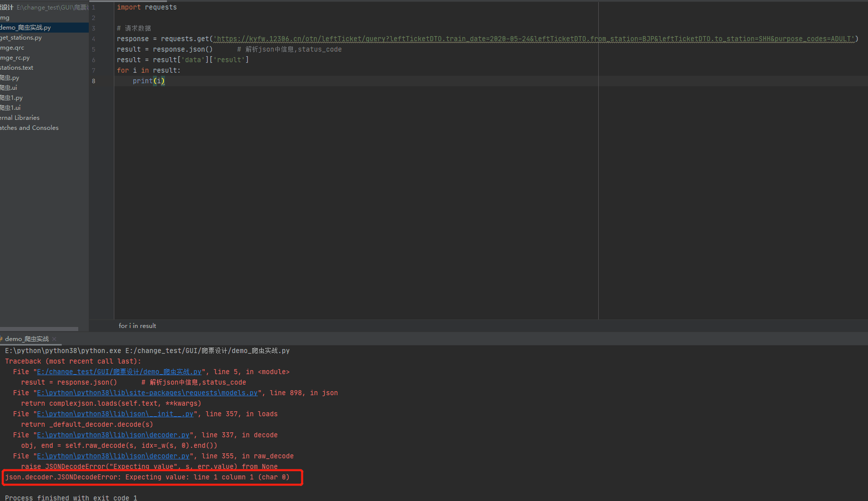The image size is (868, 501).
Task: Expand External Libraries node
Action: point(20,118)
